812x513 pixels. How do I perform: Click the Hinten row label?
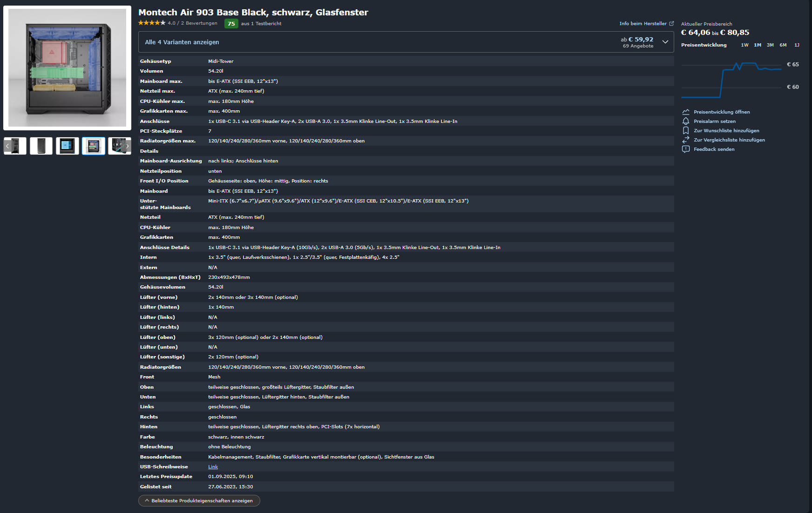tap(149, 426)
